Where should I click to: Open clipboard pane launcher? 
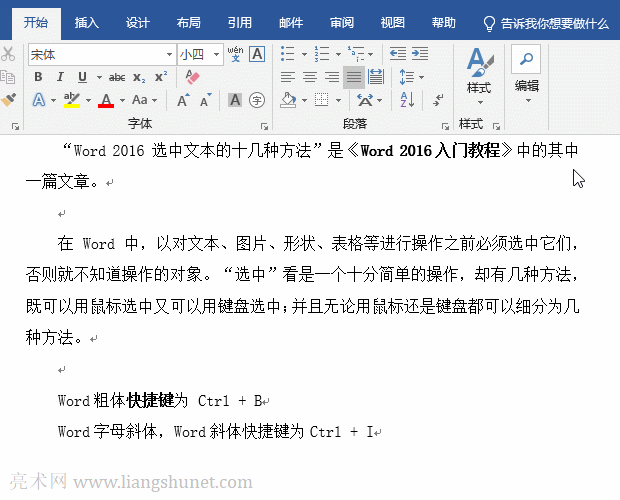tap(15, 126)
